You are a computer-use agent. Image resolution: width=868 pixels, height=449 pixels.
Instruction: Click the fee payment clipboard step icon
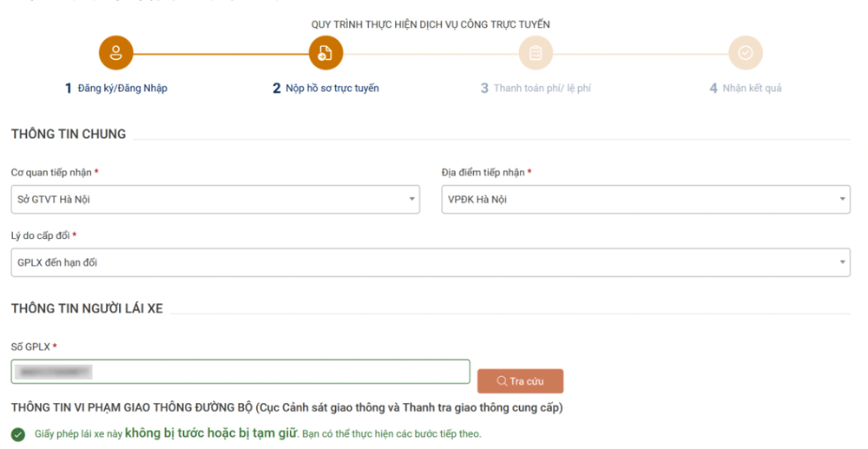point(536,53)
